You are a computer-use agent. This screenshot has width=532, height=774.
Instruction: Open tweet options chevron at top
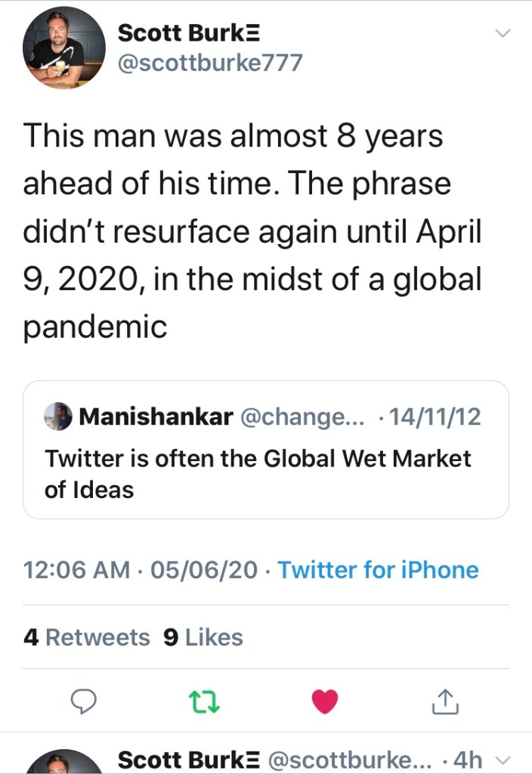pos(502,33)
